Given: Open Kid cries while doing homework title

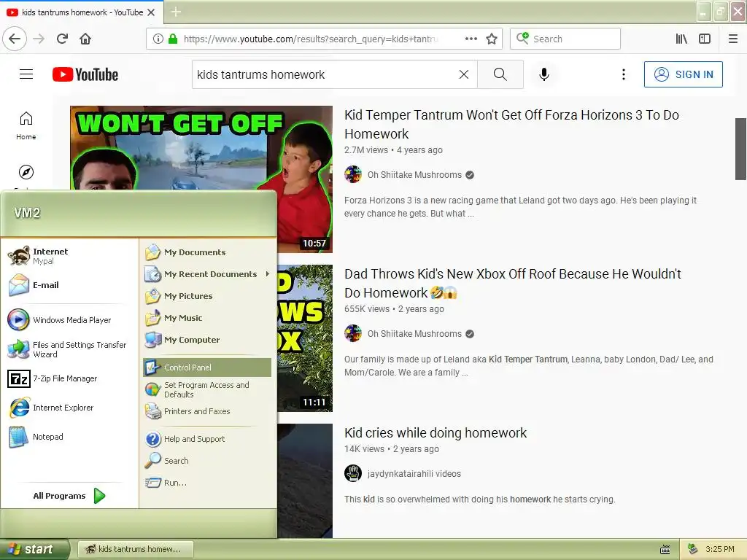Looking at the screenshot, I should click(436, 433).
